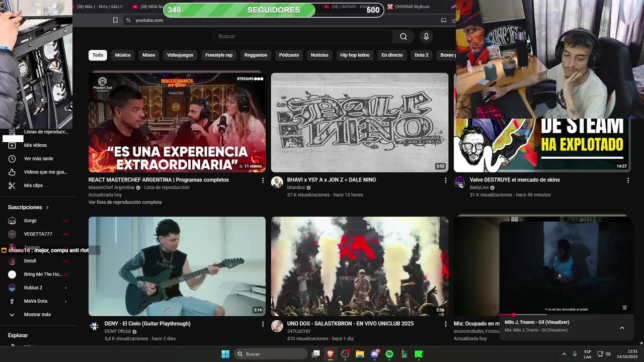The image size is (644, 362).
Task: Open options menu for Valve DESTRUYE video
Action: 628,180
